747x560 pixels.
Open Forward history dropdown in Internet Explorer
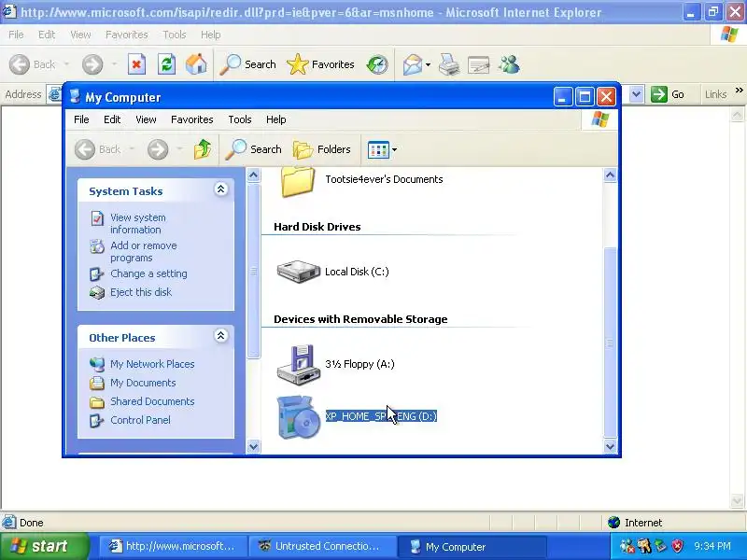pyautogui.click(x=114, y=64)
